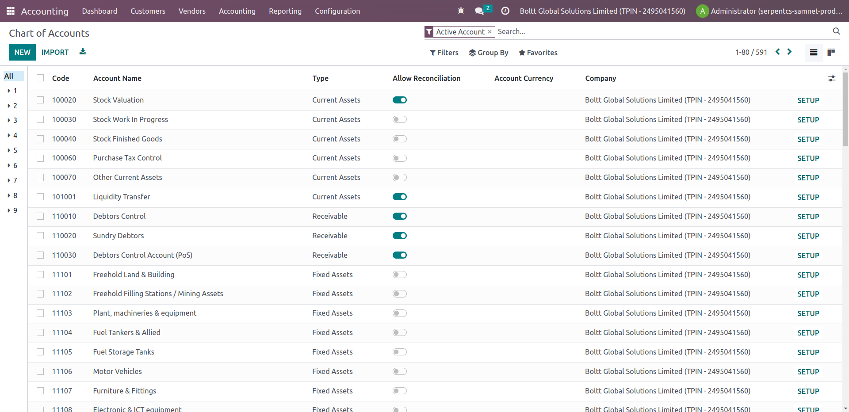This screenshot has width=849, height=412.
Task: Click the 1-80 / 591 pager counter
Action: (751, 53)
